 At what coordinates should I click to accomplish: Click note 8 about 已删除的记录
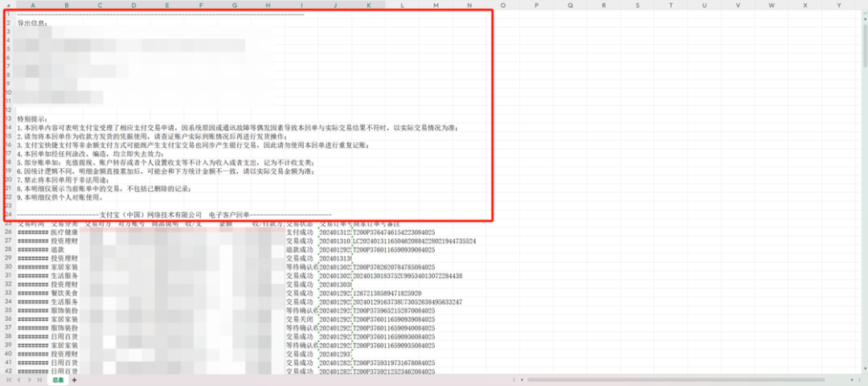[x=104, y=189]
